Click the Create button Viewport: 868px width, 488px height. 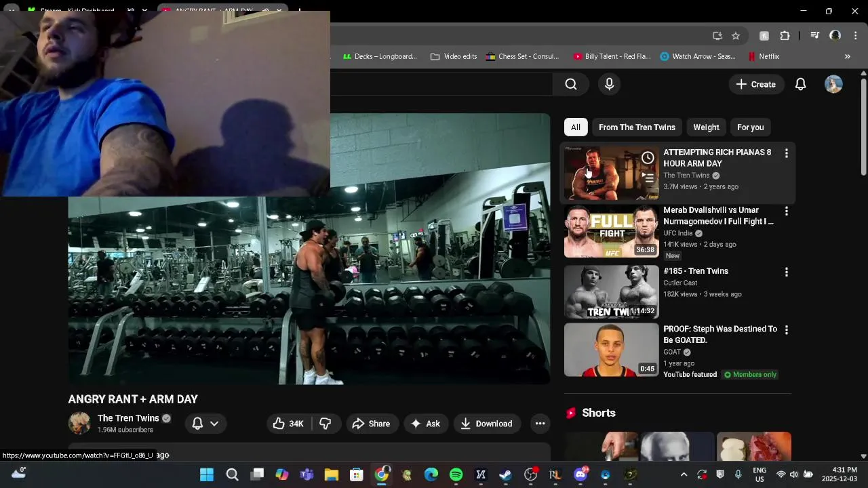tap(756, 84)
